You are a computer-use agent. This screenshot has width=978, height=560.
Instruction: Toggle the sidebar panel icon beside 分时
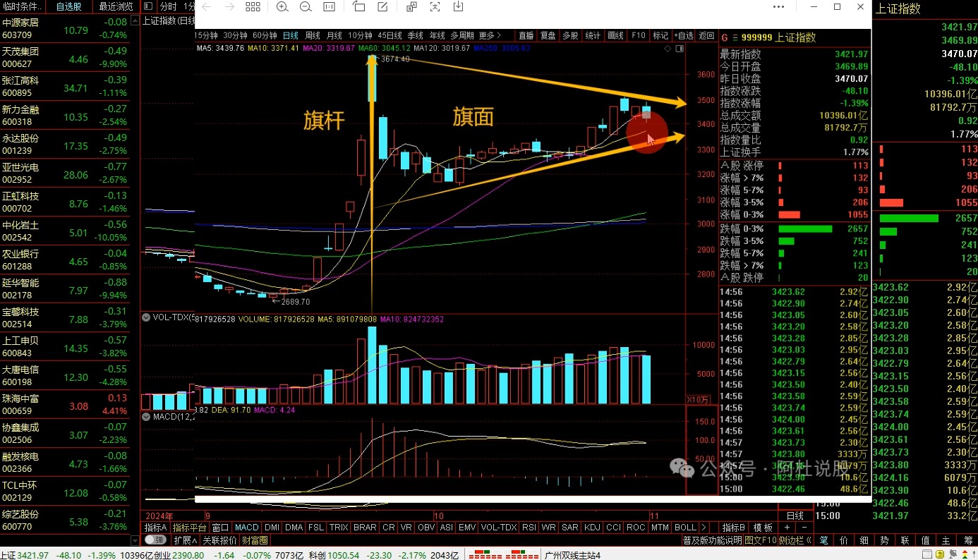(x=148, y=7)
